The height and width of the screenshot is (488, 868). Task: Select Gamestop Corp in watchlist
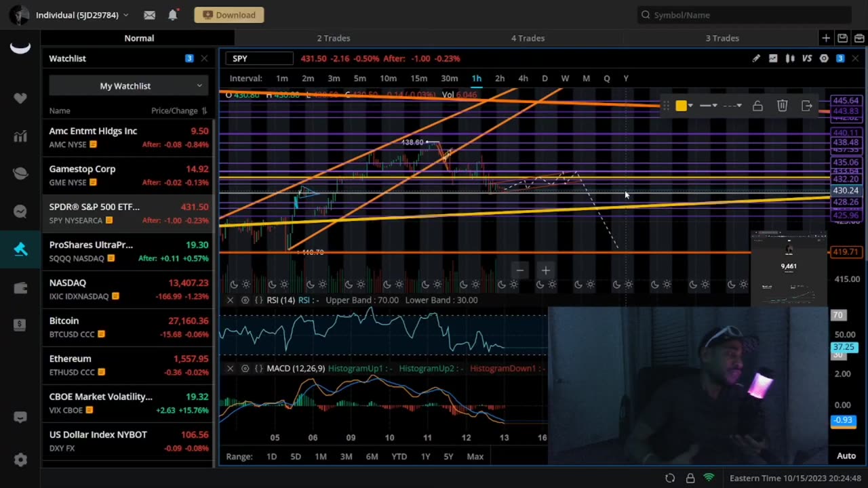click(x=128, y=175)
